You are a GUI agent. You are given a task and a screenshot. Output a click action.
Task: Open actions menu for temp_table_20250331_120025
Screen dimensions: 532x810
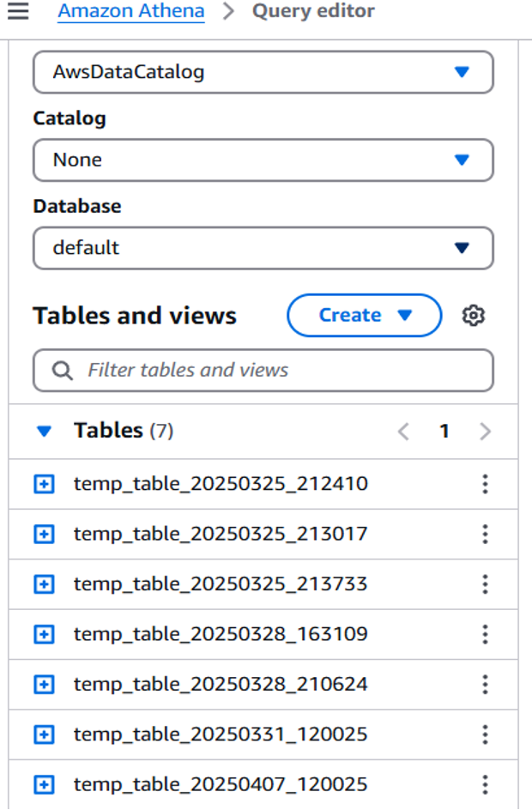(486, 734)
